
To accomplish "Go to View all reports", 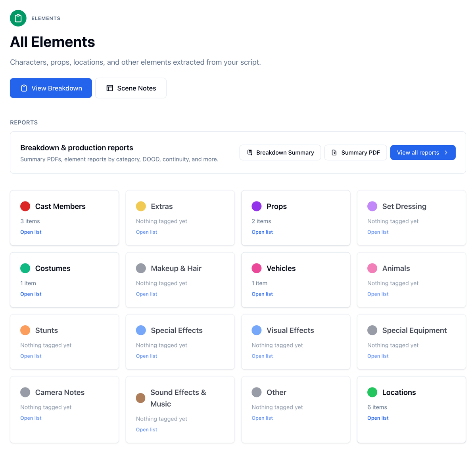I will (423, 152).
